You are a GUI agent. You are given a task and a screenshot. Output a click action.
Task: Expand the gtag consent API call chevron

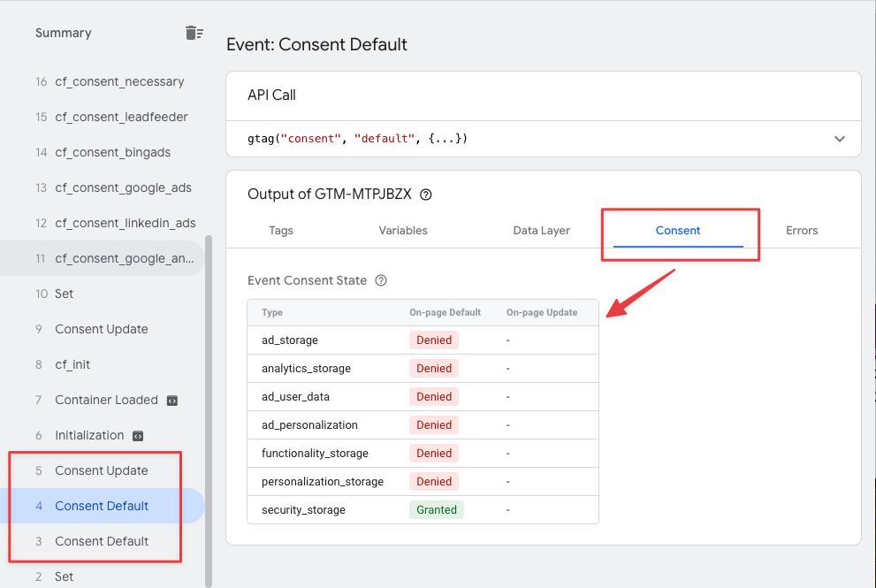839,139
